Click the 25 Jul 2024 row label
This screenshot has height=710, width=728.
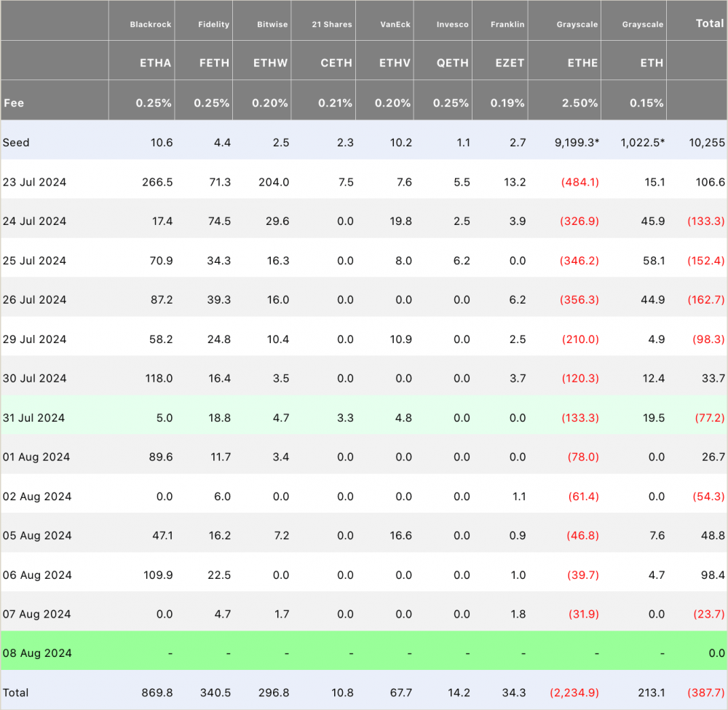pos(34,261)
